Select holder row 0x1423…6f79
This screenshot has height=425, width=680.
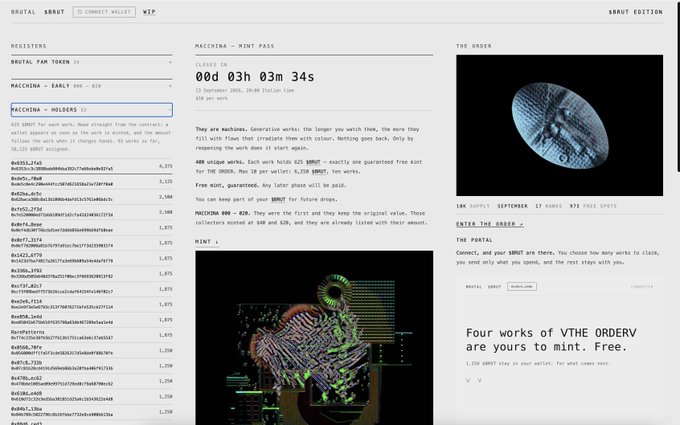(92, 258)
